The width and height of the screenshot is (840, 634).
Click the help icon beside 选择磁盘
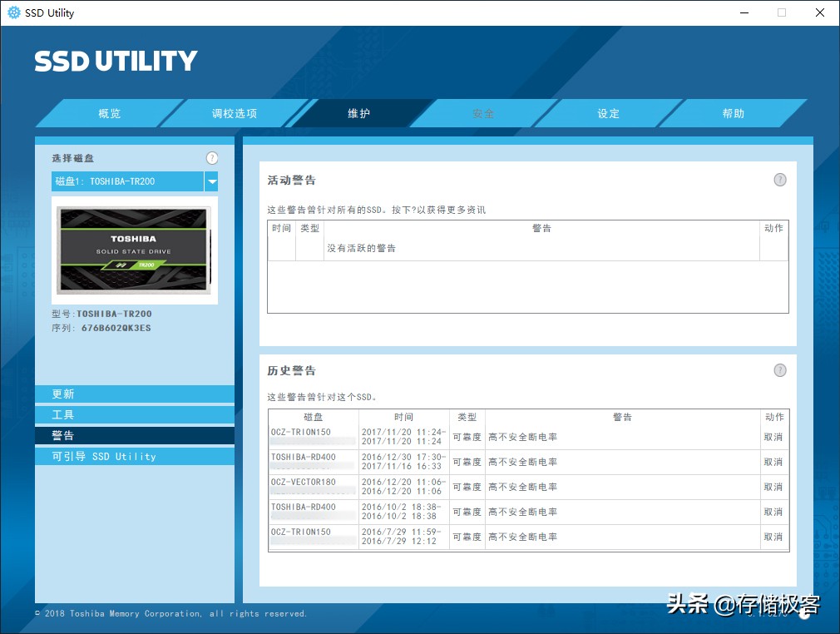212,158
